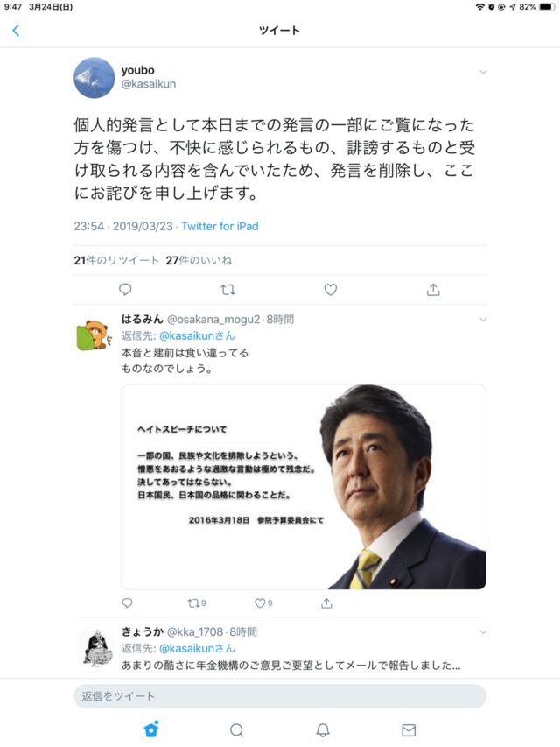Tap the back arrow in header
The height and width of the screenshot is (747, 560).
[x=16, y=31]
